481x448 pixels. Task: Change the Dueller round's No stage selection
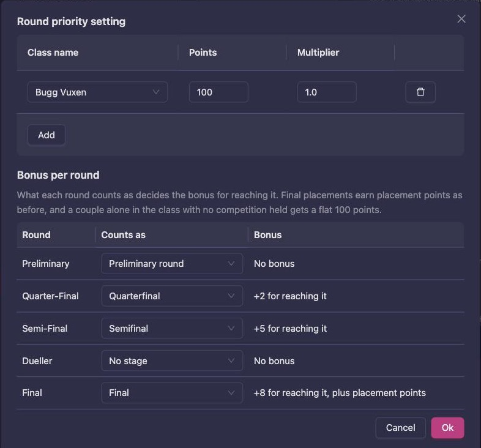(172, 361)
